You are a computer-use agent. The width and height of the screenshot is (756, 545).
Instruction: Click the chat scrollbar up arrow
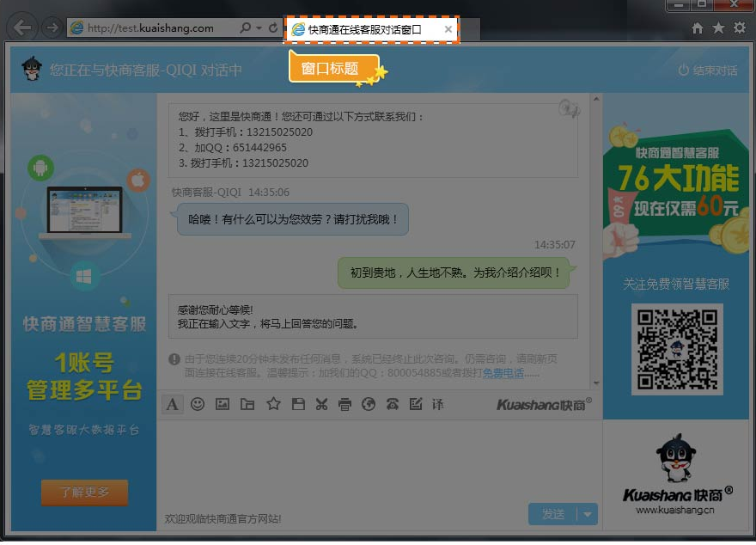pyautogui.click(x=596, y=99)
